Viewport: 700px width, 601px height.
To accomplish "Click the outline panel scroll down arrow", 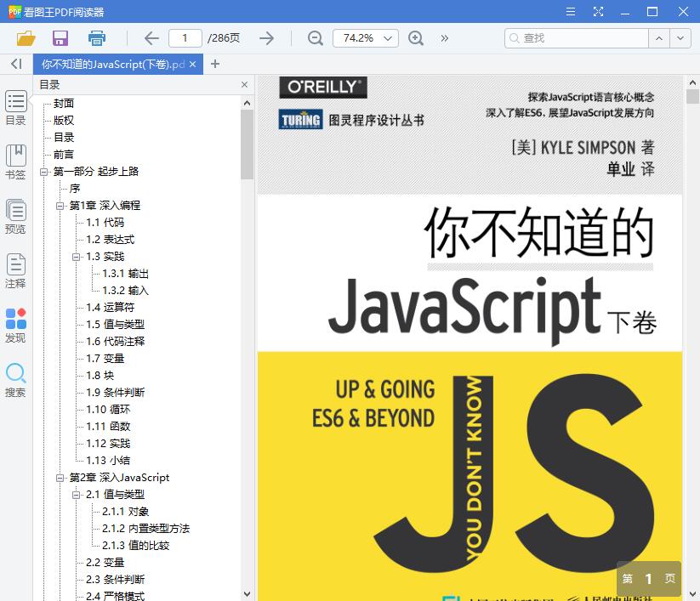I will pyautogui.click(x=247, y=594).
